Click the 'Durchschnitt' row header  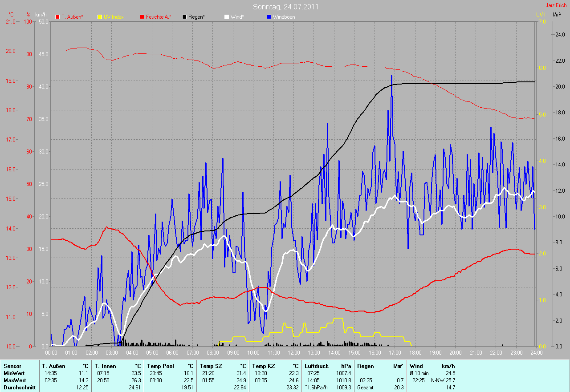[x=19, y=388]
